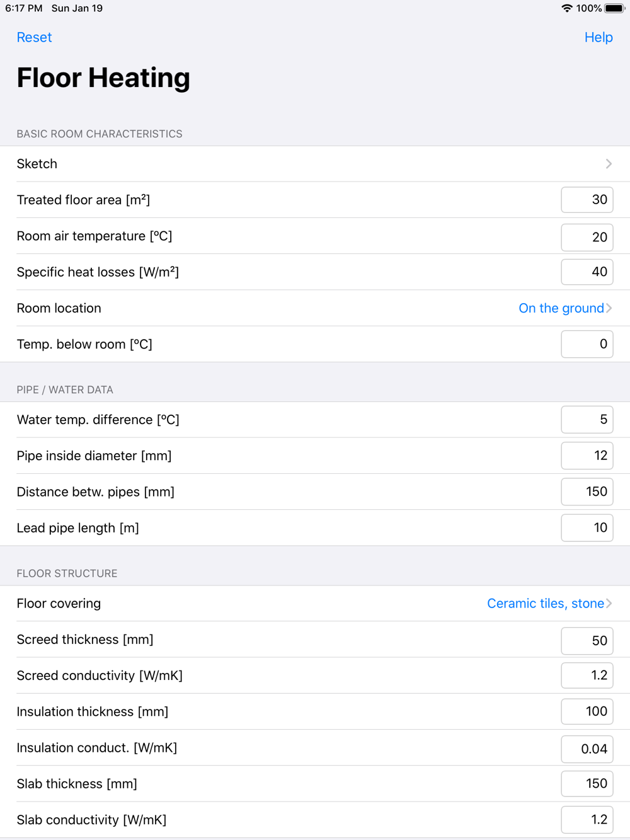This screenshot has height=840, width=630.
Task: Edit Screed thickness value
Action: [587, 640]
